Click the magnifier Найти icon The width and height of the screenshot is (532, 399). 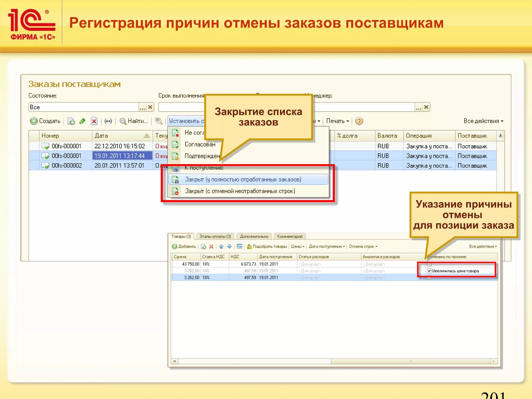(x=123, y=121)
